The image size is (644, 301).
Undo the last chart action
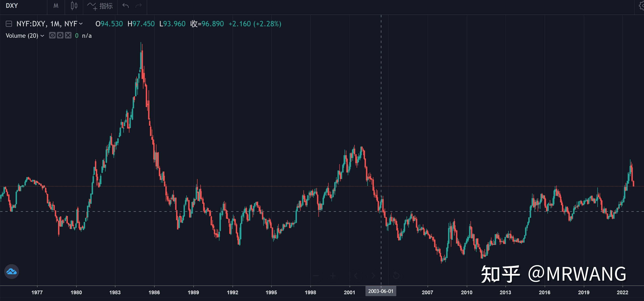pyautogui.click(x=126, y=6)
